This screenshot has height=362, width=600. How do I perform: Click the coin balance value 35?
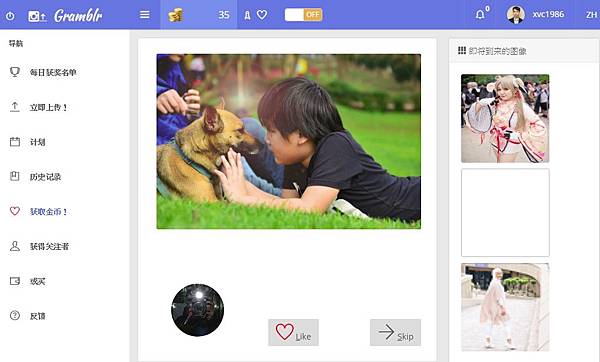[224, 15]
